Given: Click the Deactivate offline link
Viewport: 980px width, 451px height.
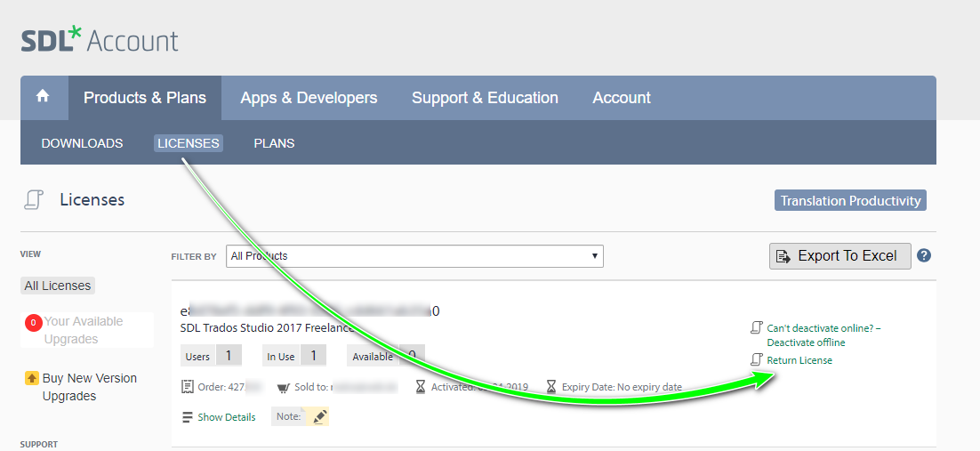Looking at the screenshot, I should pyautogui.click(x=806, y=342).
